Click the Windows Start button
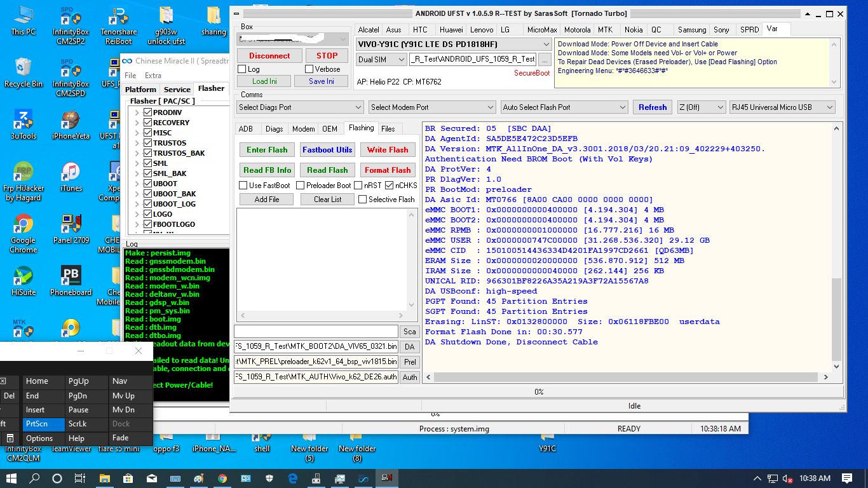Image resolution: width=868 pixels, height=488 pixels. (11, 478)
